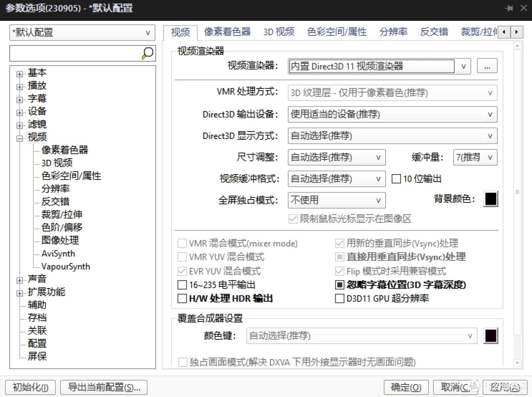532x397 pixels.
Task: Switch to the 视频 tab
Action: [x=180, y=32]
